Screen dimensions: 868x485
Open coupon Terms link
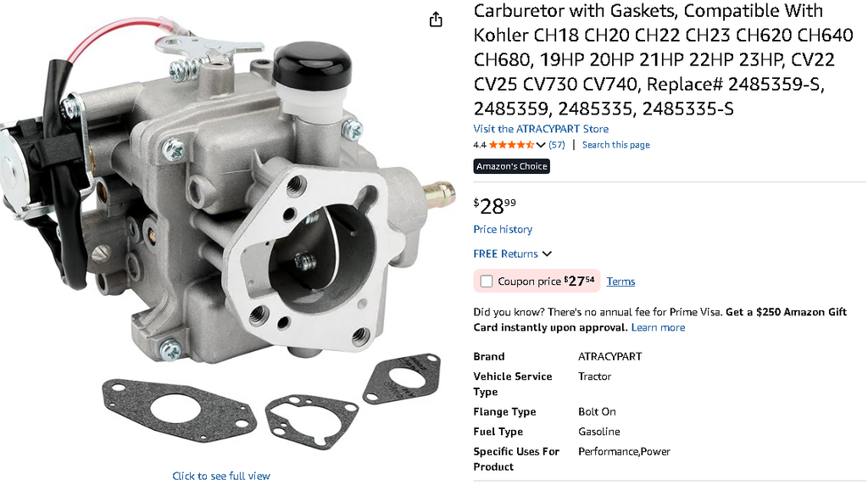pyautogui.click(x=620, y=282)
